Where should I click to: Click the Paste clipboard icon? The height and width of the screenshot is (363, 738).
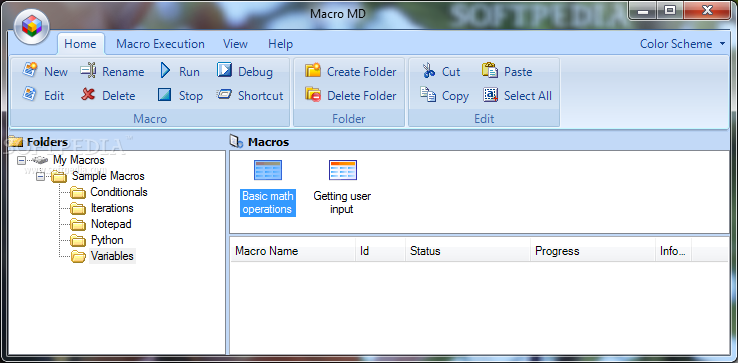click(x=490, y=71)
